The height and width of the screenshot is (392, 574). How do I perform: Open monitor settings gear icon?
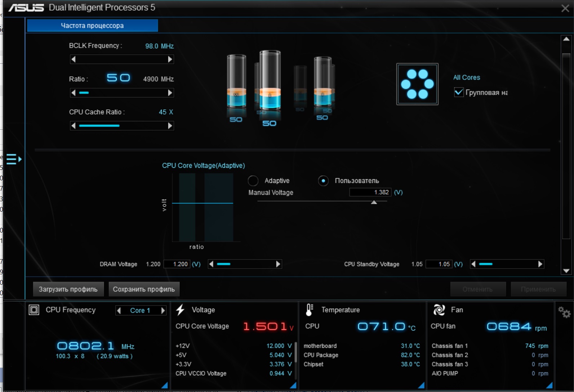click(x=564, y=312)
